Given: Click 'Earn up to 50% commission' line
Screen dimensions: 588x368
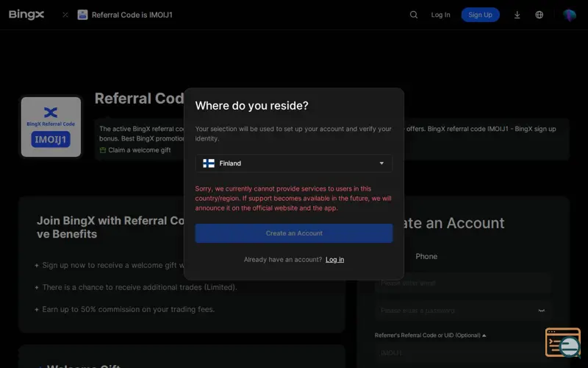Looking at the screenshot, I should [128, 309].
